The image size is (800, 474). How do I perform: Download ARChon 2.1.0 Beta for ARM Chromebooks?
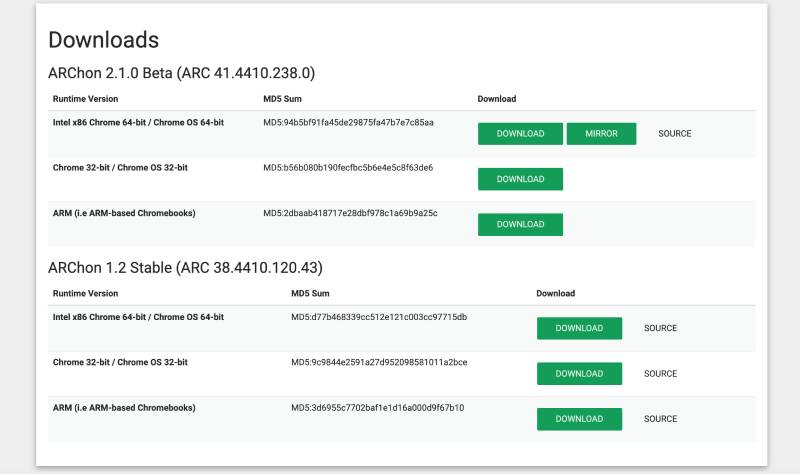pos(520,224)
